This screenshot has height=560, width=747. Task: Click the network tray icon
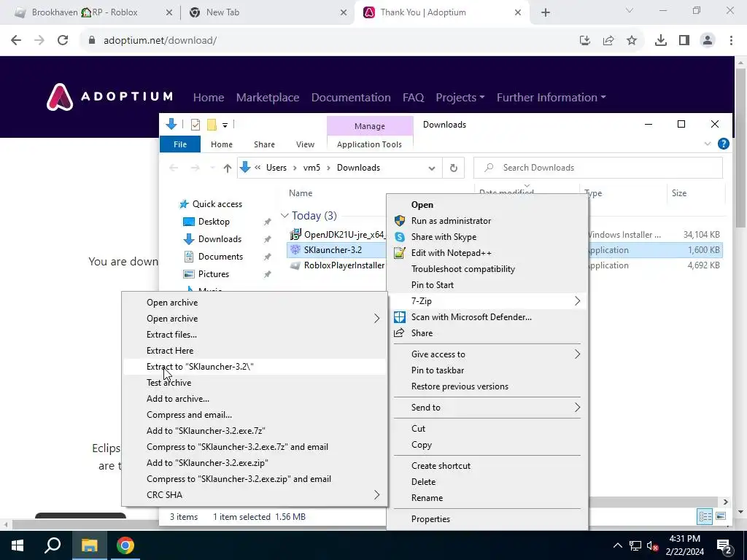pyautogui.click(x=635, y=545)
